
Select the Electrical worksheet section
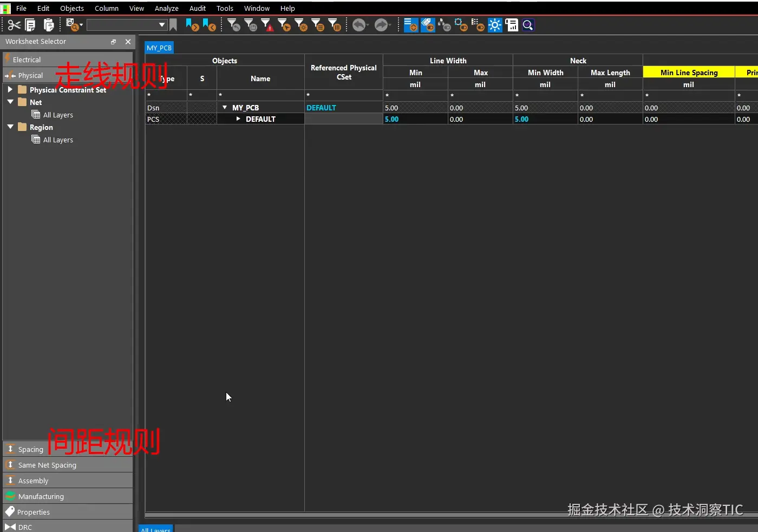pos(68,60)
